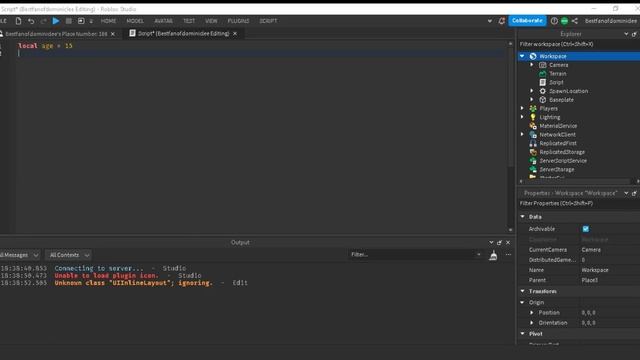Screen dimensions: 640x360
Task: Click the Collaborate button
Action: (527, 20)
